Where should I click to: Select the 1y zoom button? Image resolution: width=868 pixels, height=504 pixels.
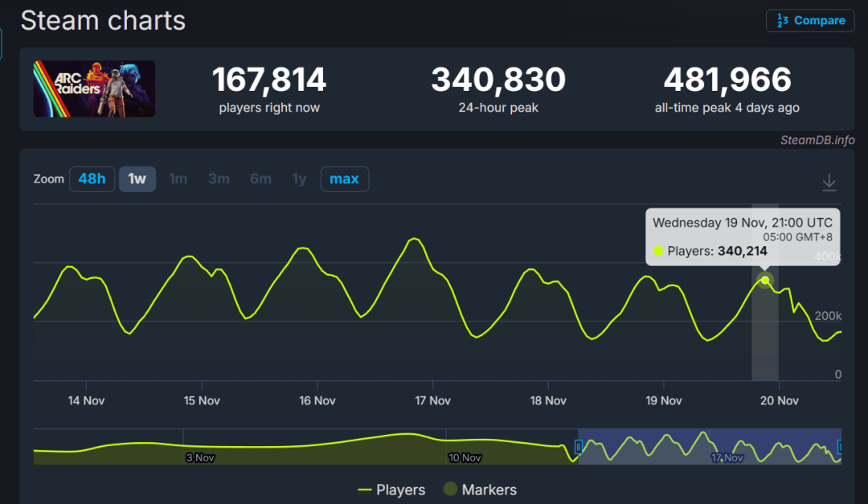[299, 178]
